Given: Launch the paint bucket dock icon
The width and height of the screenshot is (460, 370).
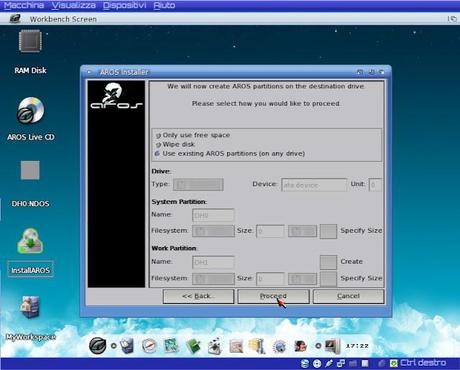Looking at the screenshot, I should pos(214,346).
